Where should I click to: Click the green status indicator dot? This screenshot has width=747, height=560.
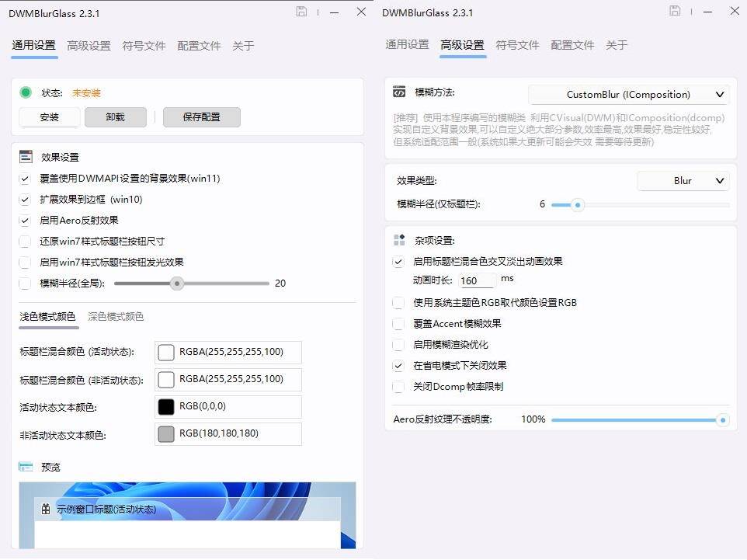click(x=26, y=92)
